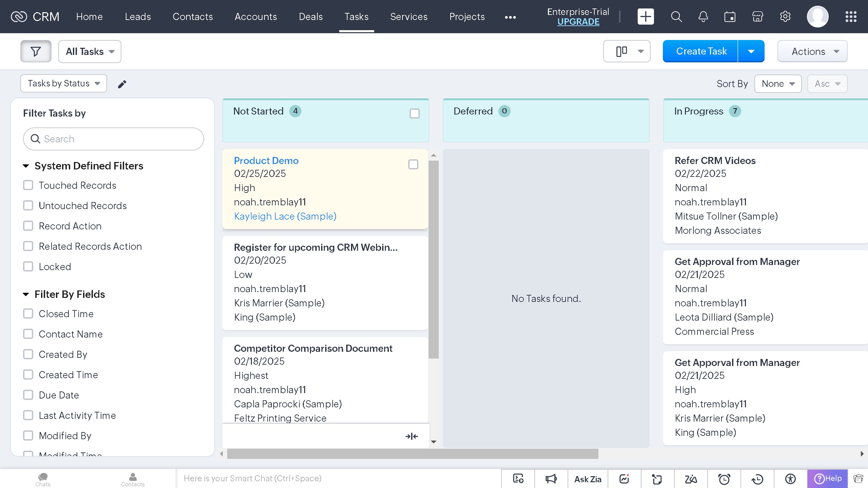Screen dimensions: 868x488
Task: Click the pencil edit icon beside Tasks by Status
Action: pyautogui.click(x=122, y=84)
